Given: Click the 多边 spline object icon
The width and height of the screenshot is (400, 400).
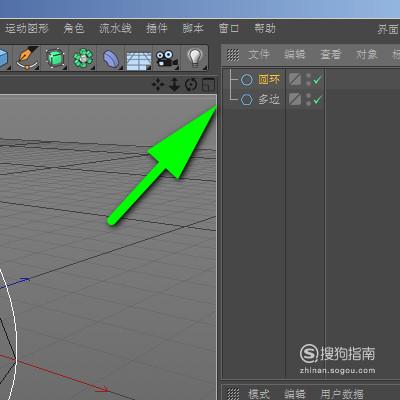Looking at the screenshot, I should click(247, 99).
